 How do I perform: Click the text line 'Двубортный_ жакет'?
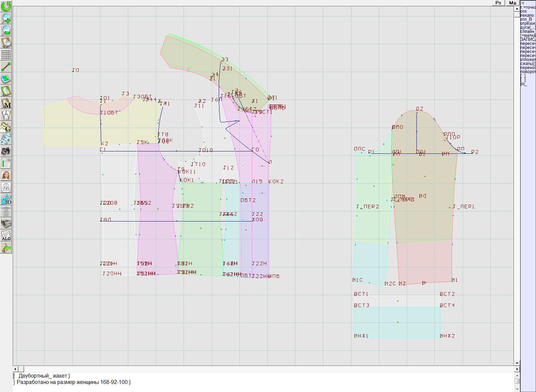coord(44,376)
